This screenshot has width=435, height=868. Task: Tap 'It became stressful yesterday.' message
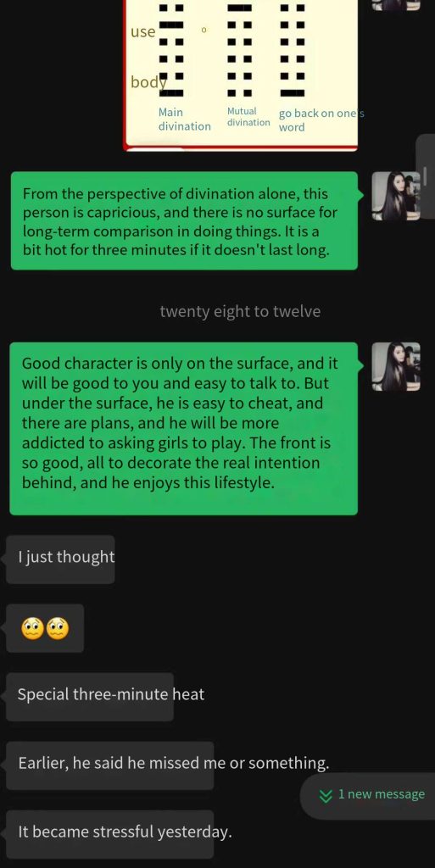110,834
